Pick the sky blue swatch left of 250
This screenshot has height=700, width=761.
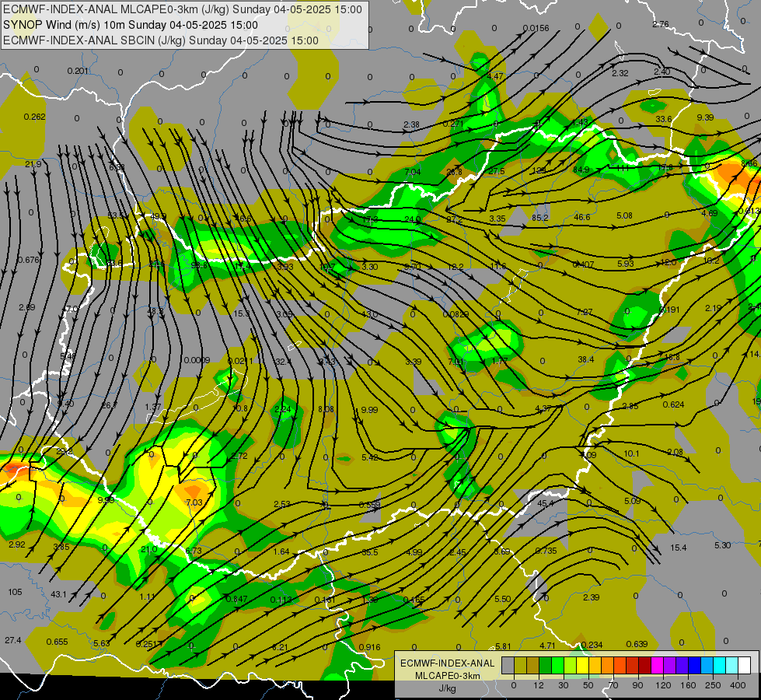tap(707, 665)
